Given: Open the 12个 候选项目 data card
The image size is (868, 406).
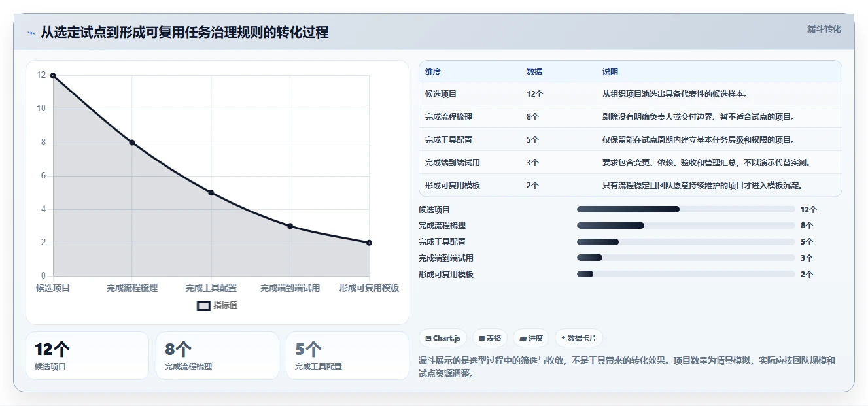Looking at the screenshot, I should click(x=87, y=356).
